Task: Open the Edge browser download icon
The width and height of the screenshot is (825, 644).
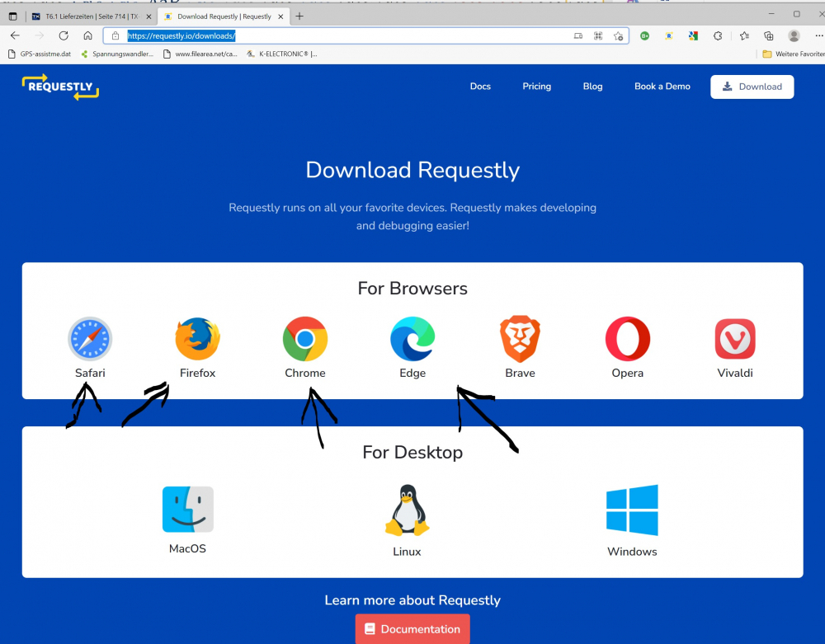Action: click(412, 339)
